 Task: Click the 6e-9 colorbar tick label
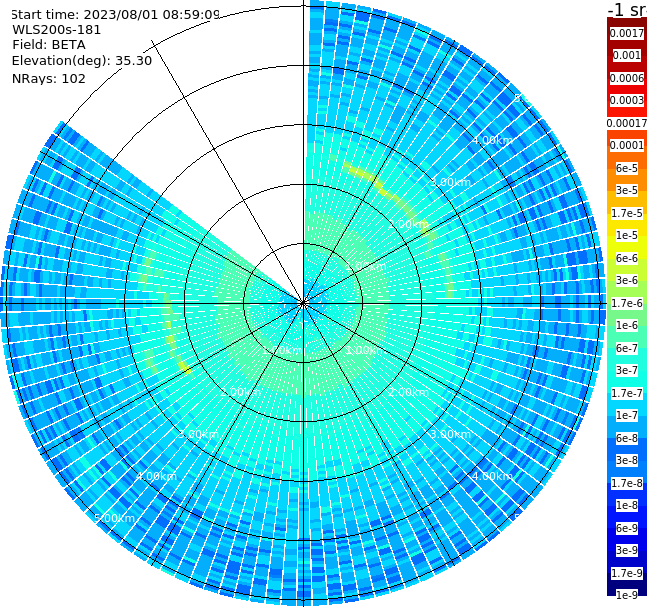627,528
